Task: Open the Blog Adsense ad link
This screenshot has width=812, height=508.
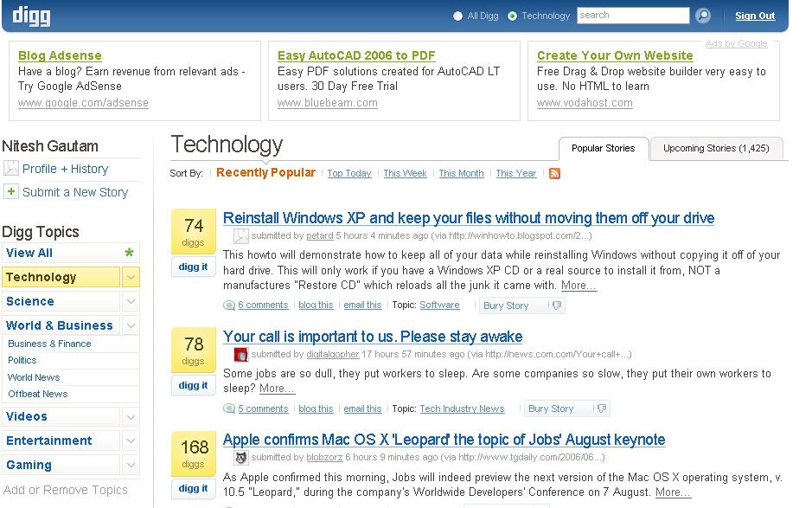Action: 60,55
